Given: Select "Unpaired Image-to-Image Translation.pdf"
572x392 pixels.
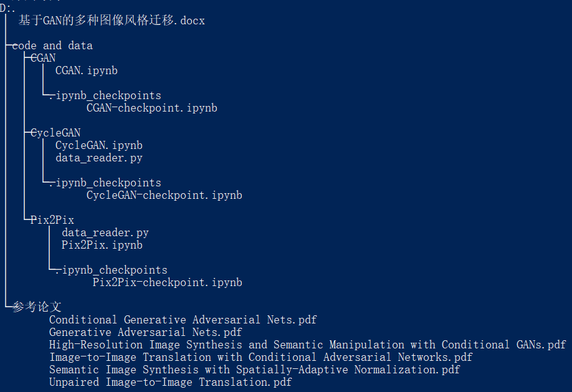Looking at the screenshot, I should coord(170,382).
